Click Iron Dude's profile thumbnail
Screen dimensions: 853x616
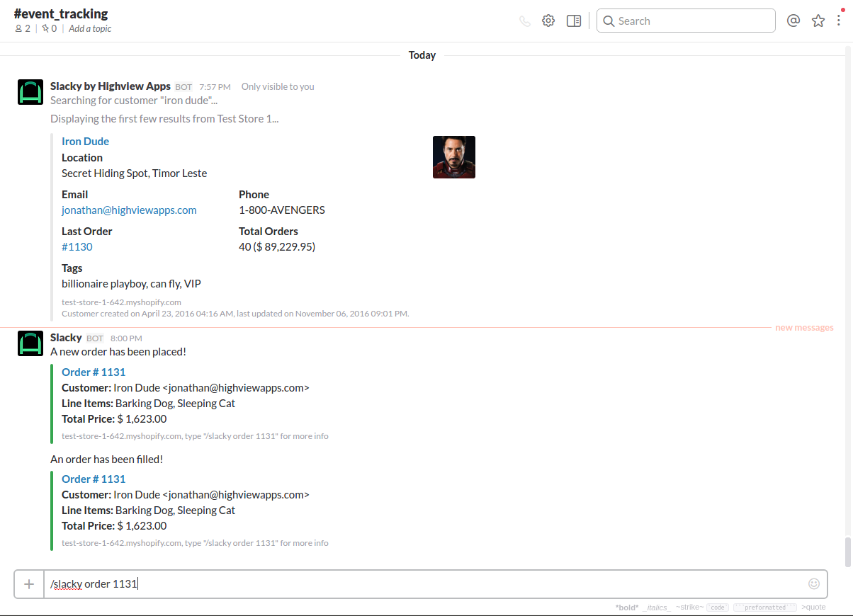pos(454,157)
